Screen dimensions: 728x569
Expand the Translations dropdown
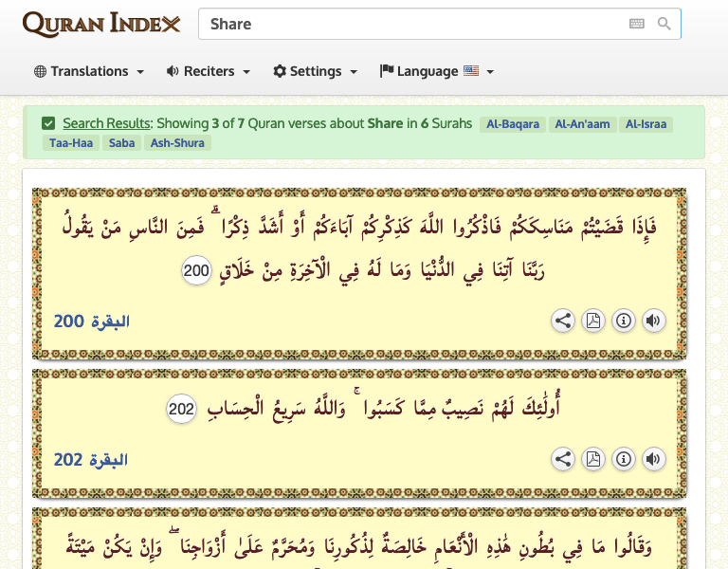pos(89,71)
